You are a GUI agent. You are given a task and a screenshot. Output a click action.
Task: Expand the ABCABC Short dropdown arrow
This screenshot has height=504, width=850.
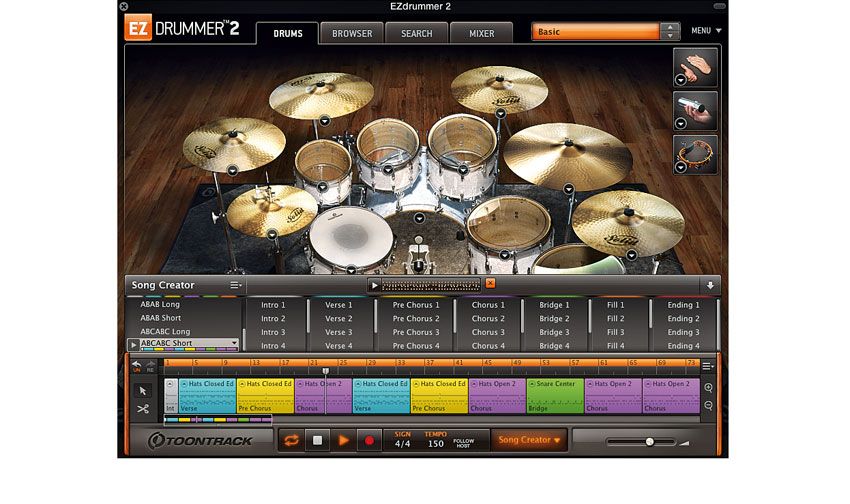[234, 343]
